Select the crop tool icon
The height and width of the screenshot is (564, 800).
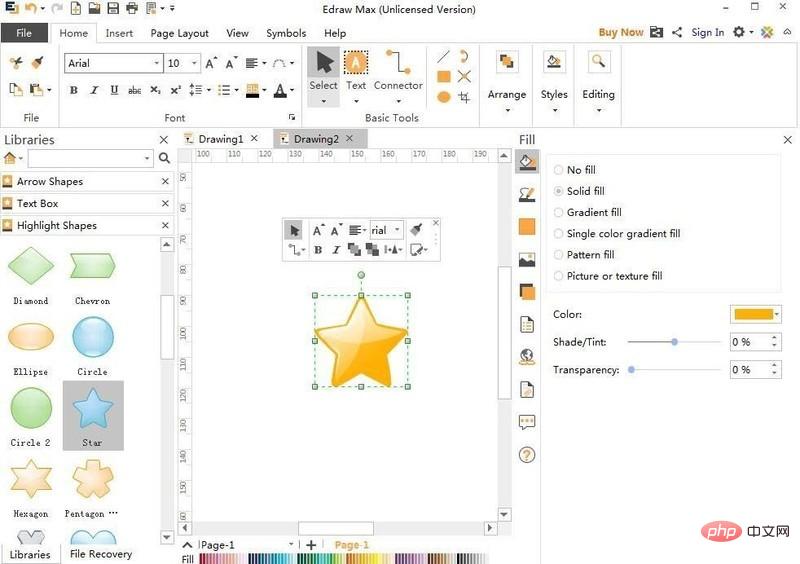(x=464, y=96)
